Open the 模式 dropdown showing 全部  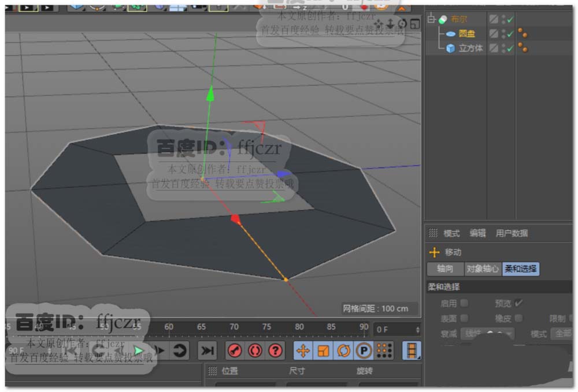(x=562, y=334)
